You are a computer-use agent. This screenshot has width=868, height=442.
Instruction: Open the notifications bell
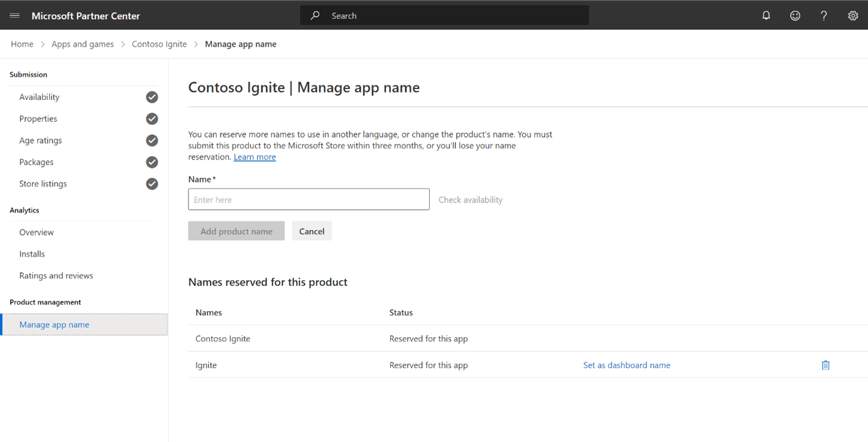[766, 16]
